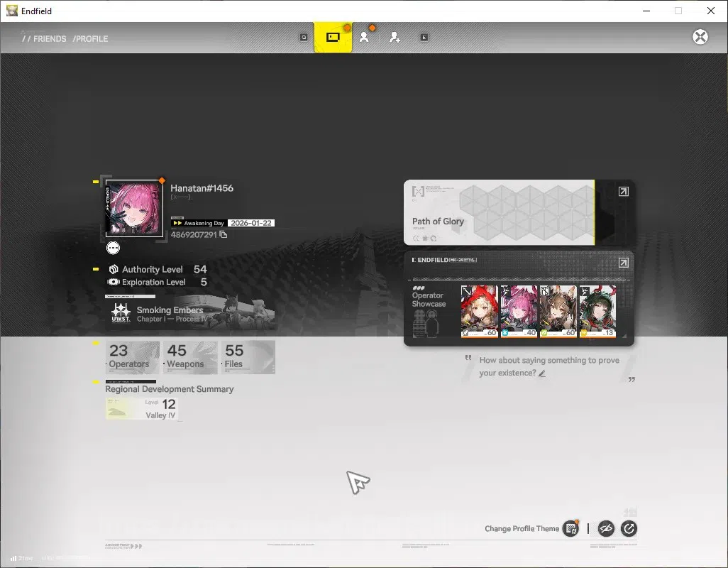Open the 45 Weapons stat

tap(190, 356)
